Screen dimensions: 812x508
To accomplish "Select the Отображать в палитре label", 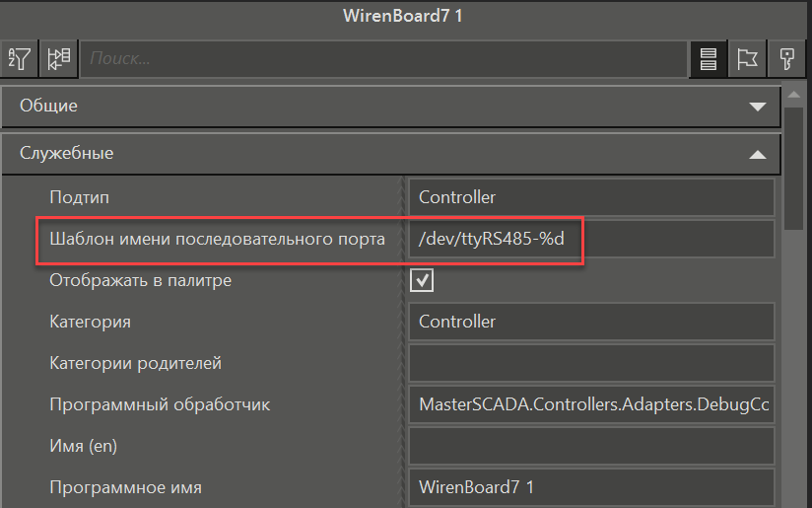I will [x=140, y=280].
